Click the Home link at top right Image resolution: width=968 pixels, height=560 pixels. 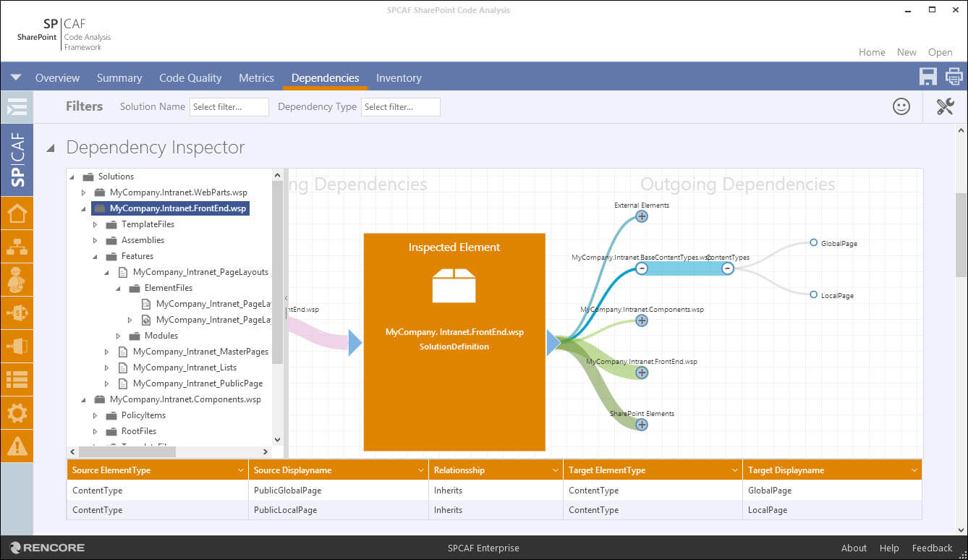[x=872, y=52]
